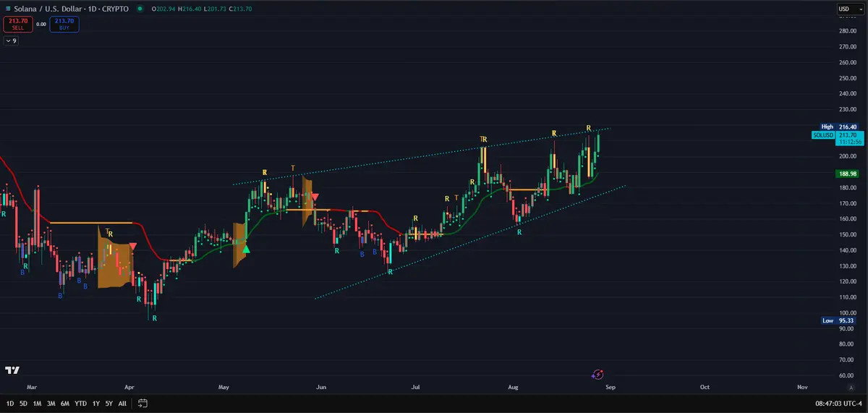This screenshot has width=868, height=413.
Task: Click the 213.70 BUY button
Action: click(x=64, y=24)
